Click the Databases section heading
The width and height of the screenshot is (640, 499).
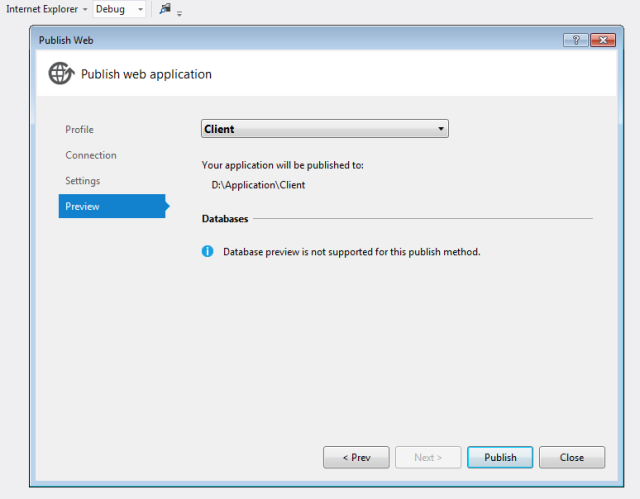coord(225,219)
